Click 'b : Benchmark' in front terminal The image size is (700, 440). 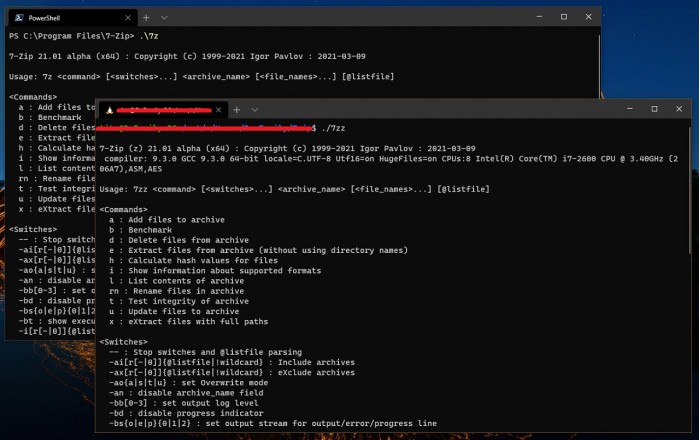[140, 230]
